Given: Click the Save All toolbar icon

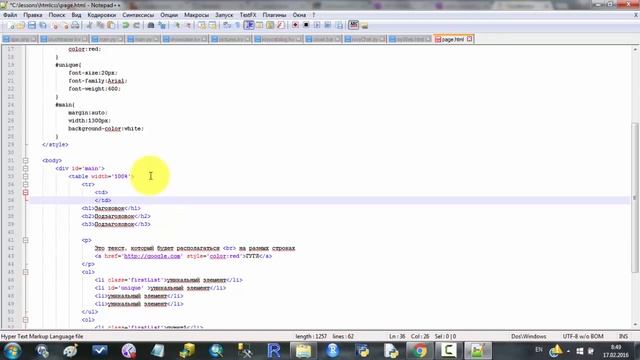Looking at the screenshot, I should pyautogui.click(x=42, y=25).
